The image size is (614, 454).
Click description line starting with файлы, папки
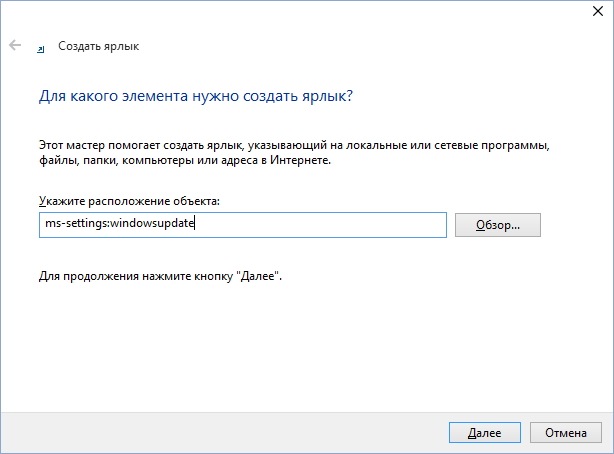click(x=185, y=160)
